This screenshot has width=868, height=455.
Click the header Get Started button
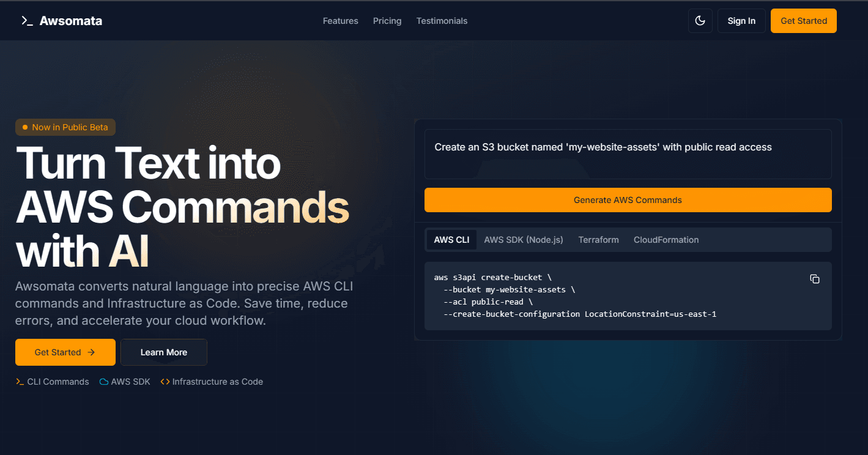(x=803, y=21)
